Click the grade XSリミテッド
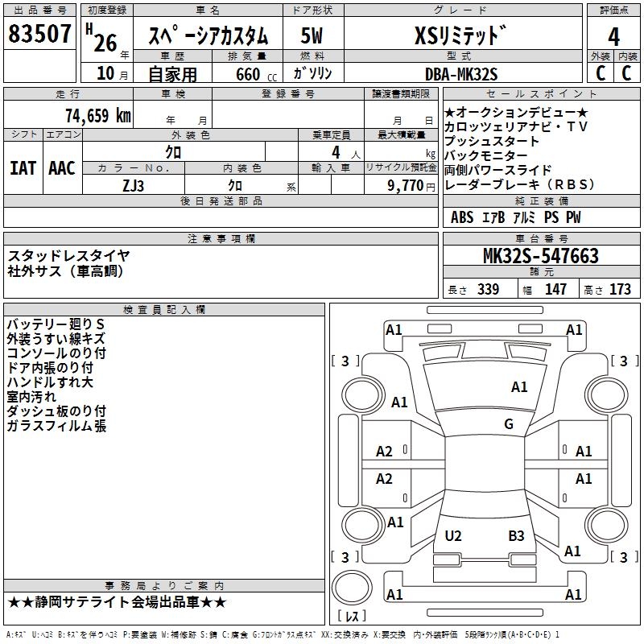The width and height of the screenshot is (644, 644). point(460,35)
